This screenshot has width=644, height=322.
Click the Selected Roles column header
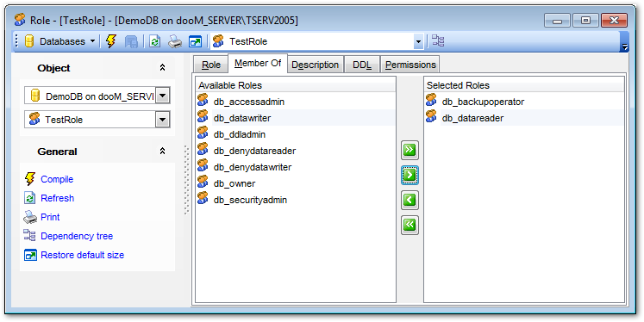(523, 85)
